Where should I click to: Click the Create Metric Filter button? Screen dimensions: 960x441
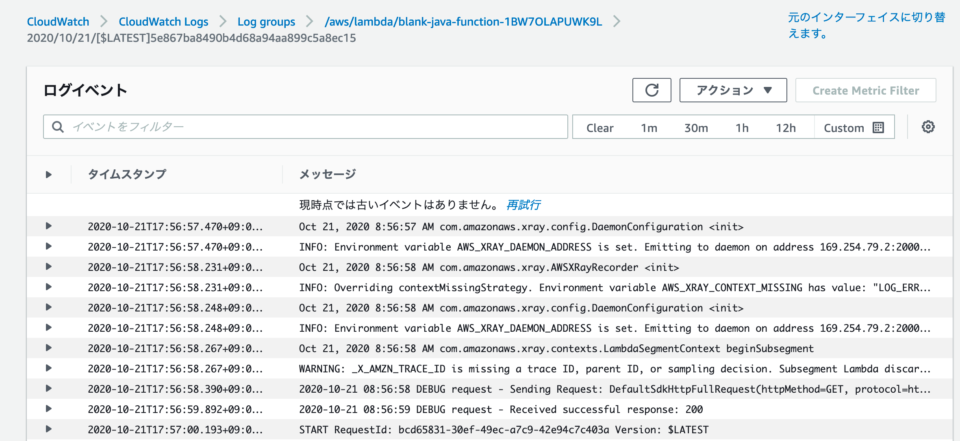pos(866,91)
